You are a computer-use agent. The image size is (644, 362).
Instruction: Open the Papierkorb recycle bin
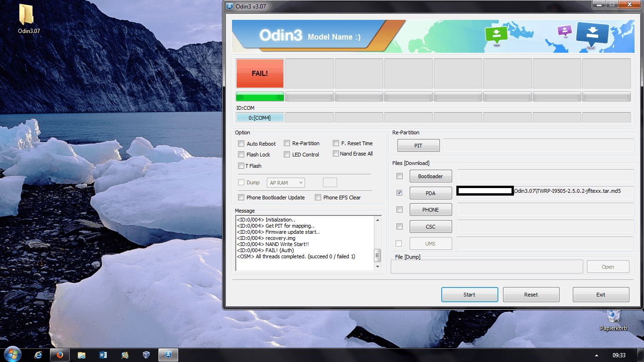click(x=613, y=320)
